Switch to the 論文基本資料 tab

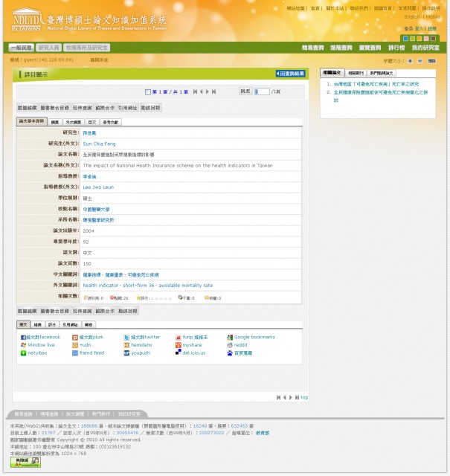click(x=31, y=121)
